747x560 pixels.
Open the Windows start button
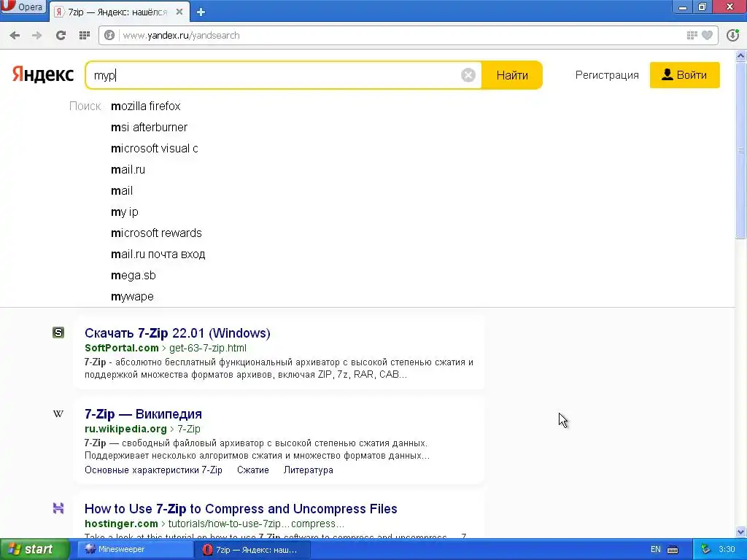click(x=35, y=549)
